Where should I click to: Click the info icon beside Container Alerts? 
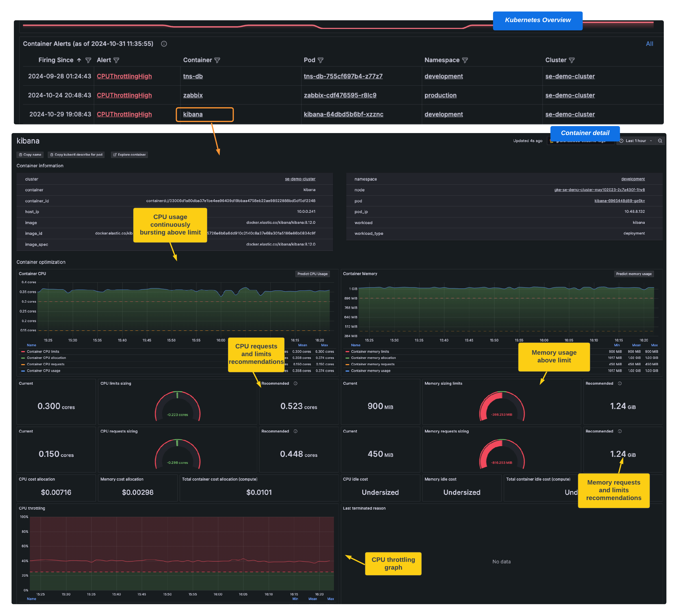(x=164, y=44)
